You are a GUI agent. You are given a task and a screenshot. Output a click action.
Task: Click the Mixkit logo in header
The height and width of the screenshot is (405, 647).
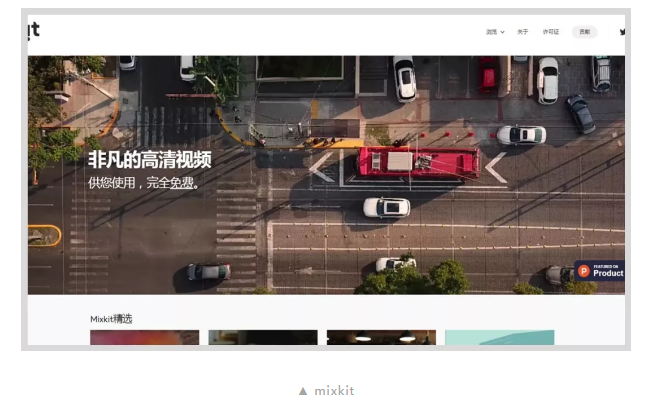tap(34, 30)
